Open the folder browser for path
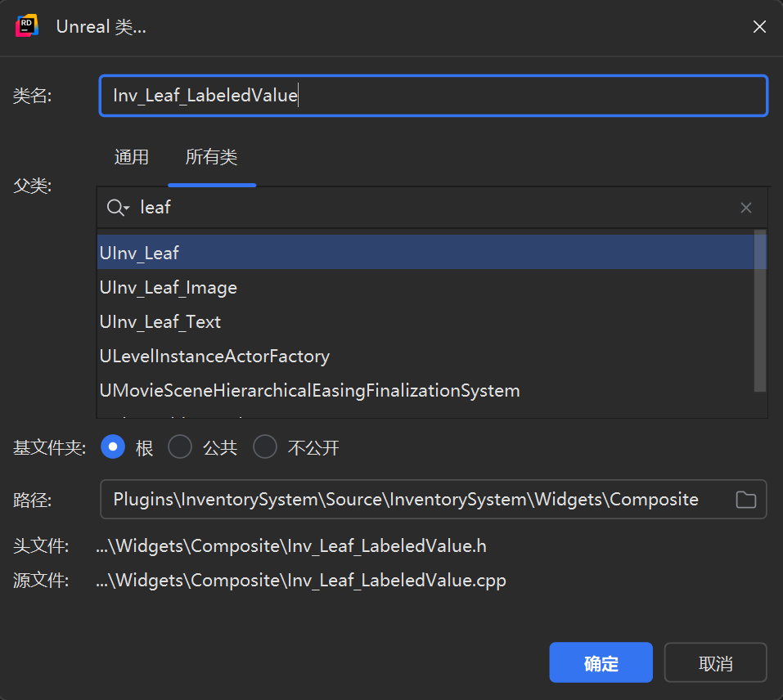 coord(745,500)
